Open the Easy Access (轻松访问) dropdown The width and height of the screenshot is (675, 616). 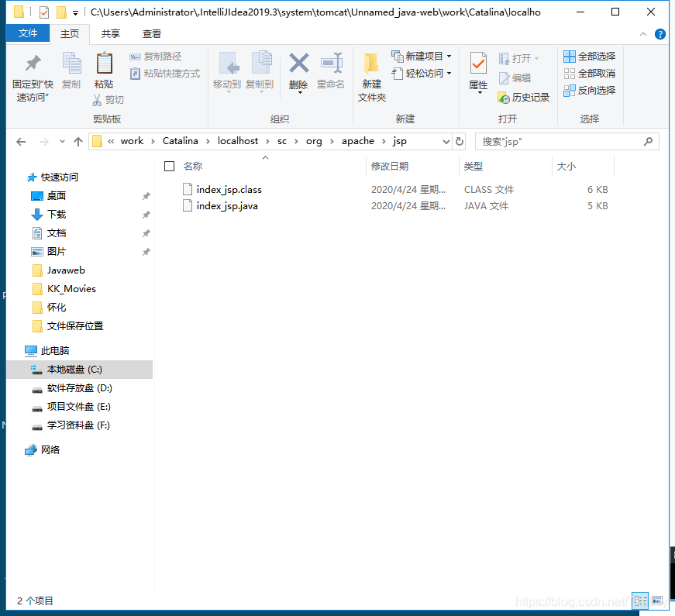422,73
